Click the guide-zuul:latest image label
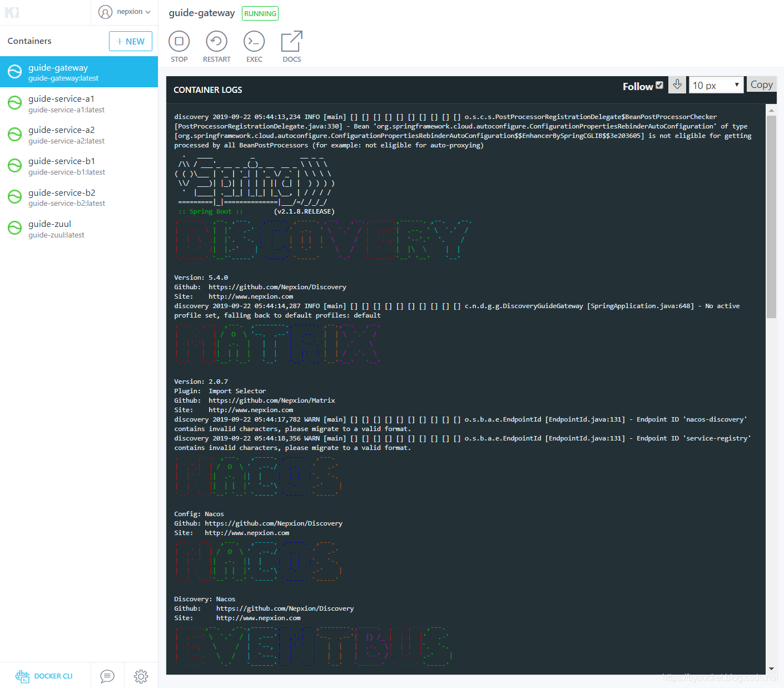This screenshot has height=688, width=784. [x=56, y=235]
